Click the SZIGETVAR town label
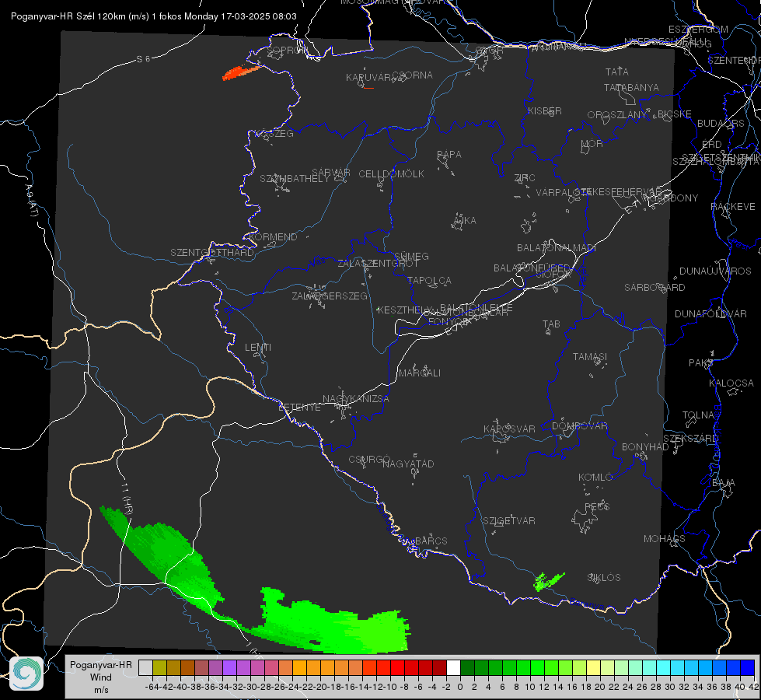The height and width of the screenshot is (700, 761). [x=509, y=521]
